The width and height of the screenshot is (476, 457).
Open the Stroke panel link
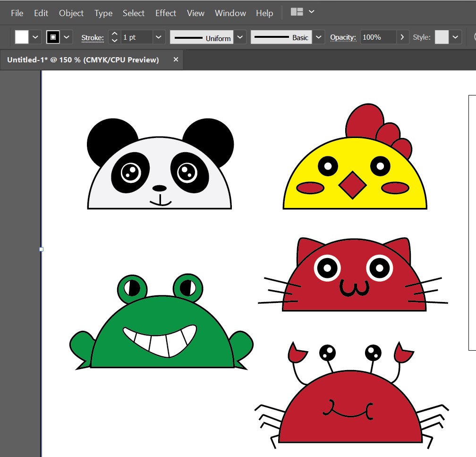[93, 37]
